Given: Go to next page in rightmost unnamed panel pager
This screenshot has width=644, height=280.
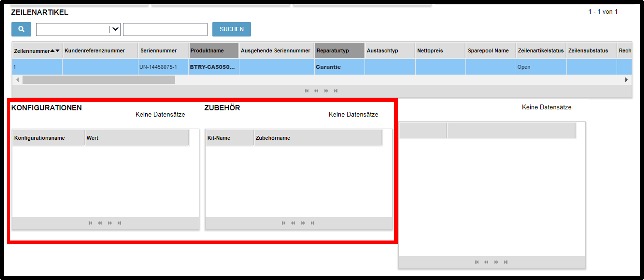Looking at the screenshot, I should click(496, 262).
